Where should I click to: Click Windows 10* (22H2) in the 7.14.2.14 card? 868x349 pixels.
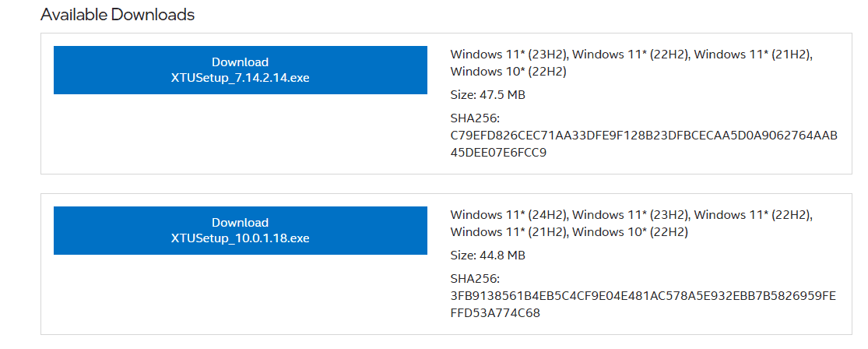[x=508, y=72]
